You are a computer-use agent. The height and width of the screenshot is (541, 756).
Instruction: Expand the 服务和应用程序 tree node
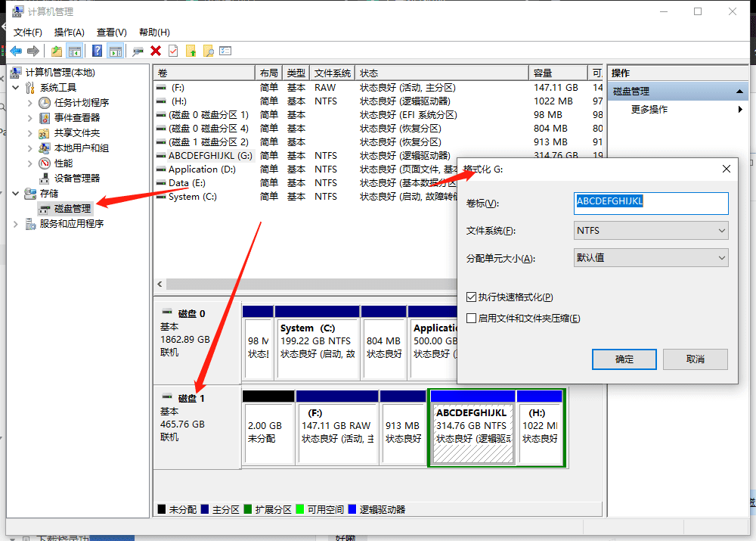point(17,224)
